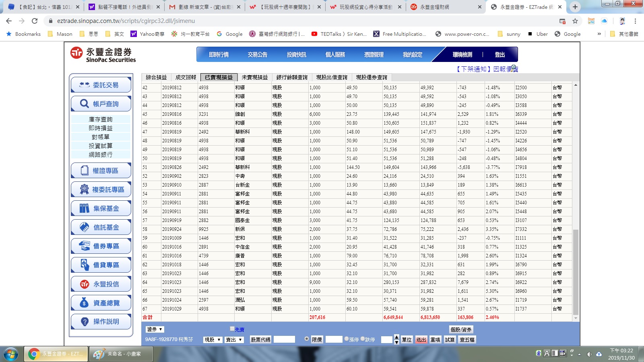Screen dimensions: 644x362
Task: Open the 委託交易 order trading section
Action: (x=101, y=85)
